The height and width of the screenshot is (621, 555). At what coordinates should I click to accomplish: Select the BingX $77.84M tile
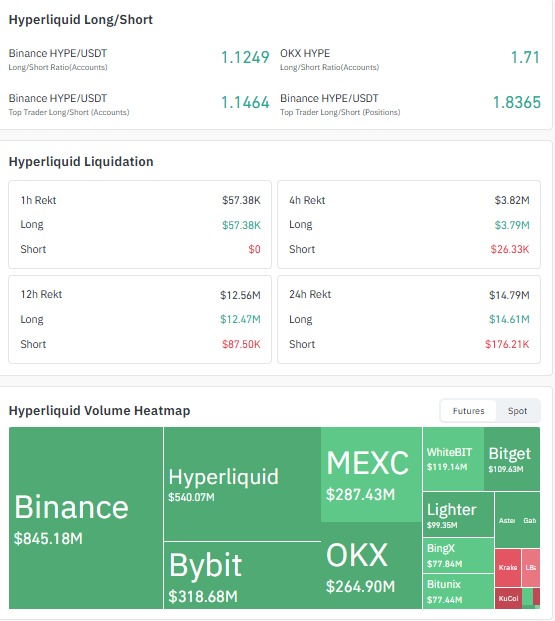[458, 555]
